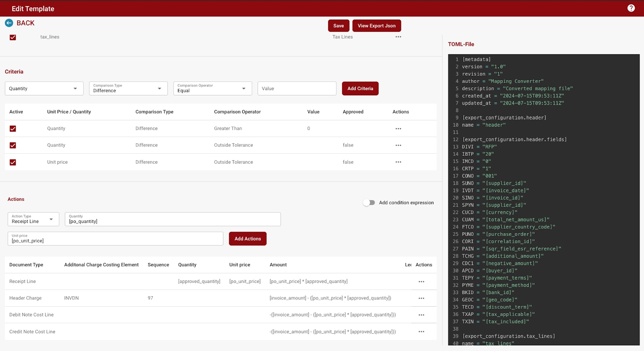Open actions menu for tax_lines row

pyautogui.click(x=398, y=37)
